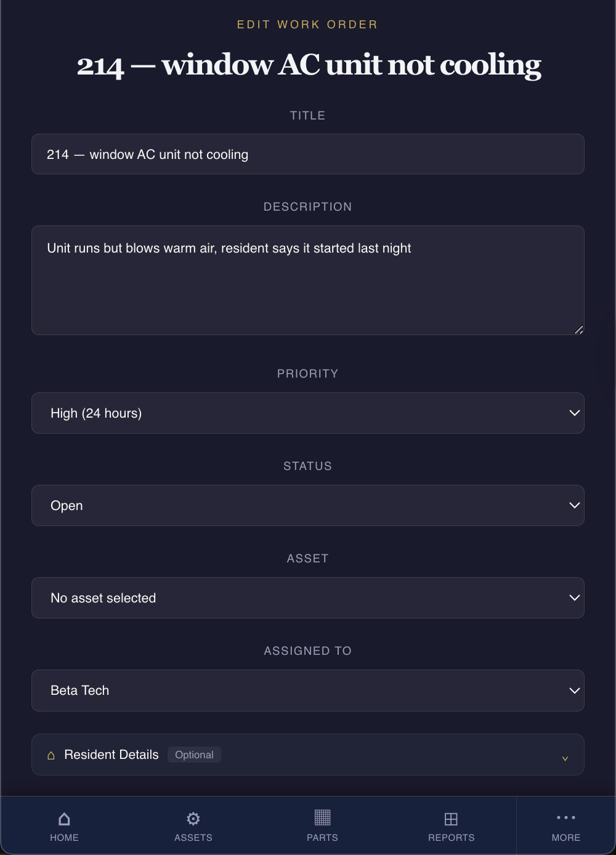
Task: Open the More ellipsis menu
Action: click(566, 817)
